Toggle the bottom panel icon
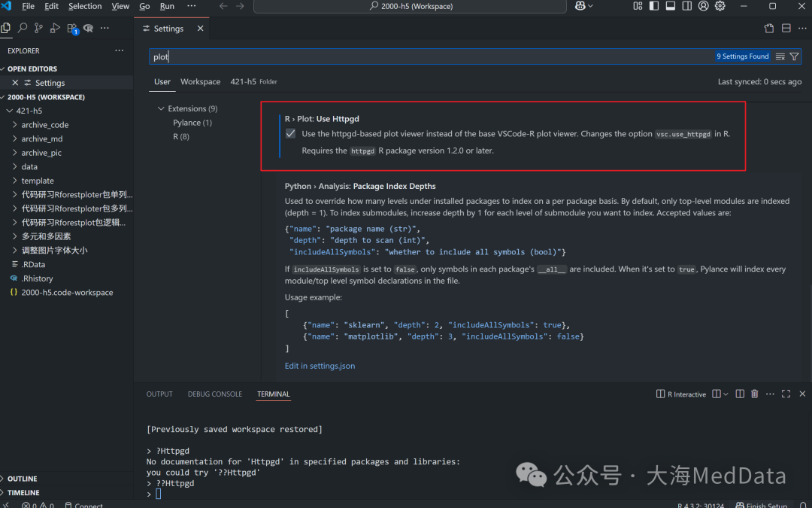 coord(670,6)
